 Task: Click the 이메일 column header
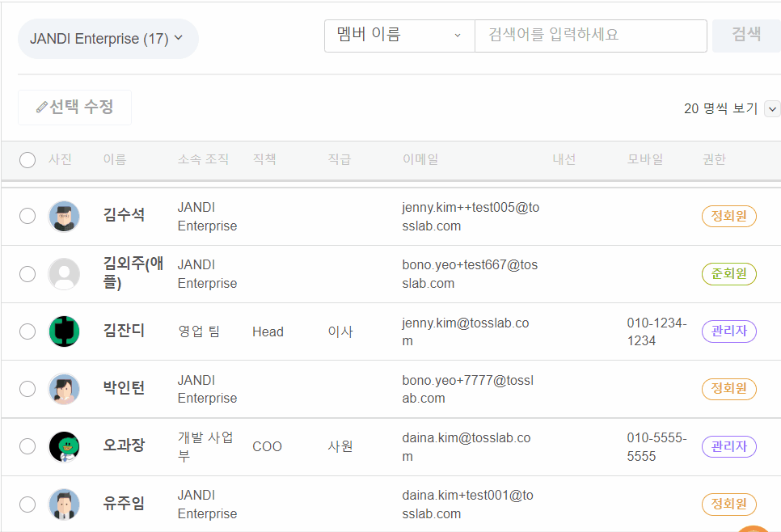(x=420, y=160)
